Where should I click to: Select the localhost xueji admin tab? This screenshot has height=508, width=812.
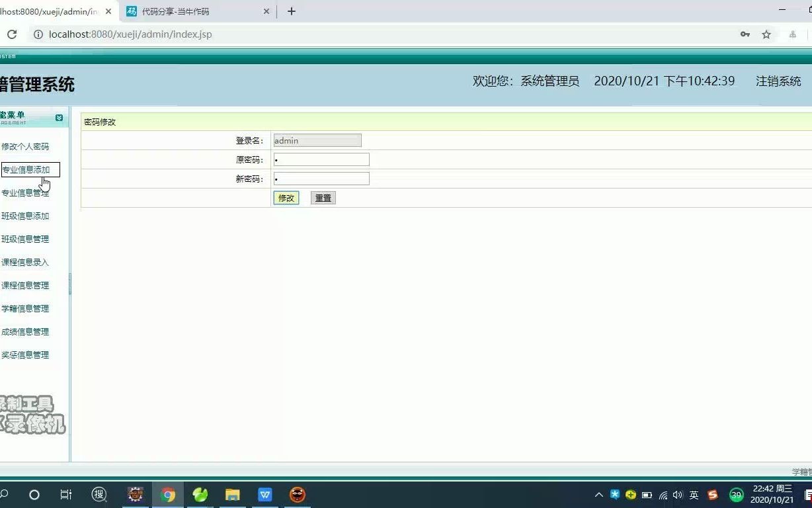pos(50,11)
